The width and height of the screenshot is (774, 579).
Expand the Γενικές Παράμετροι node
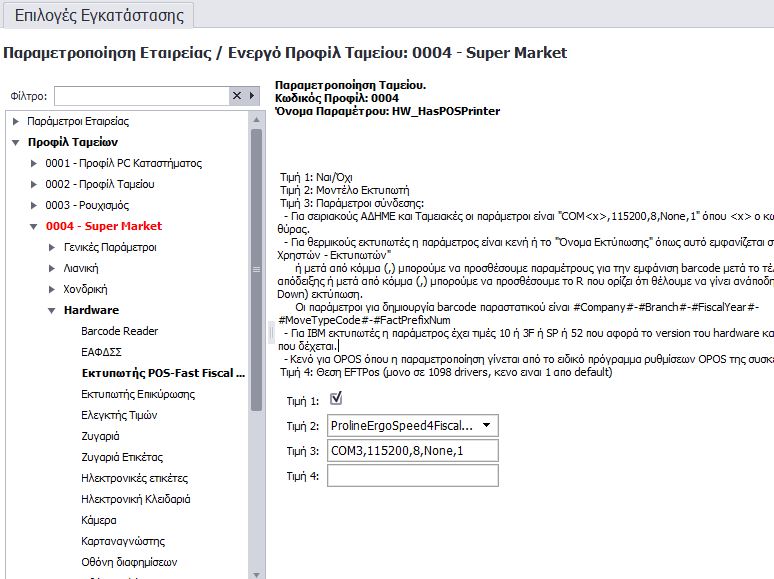[52, 247]
